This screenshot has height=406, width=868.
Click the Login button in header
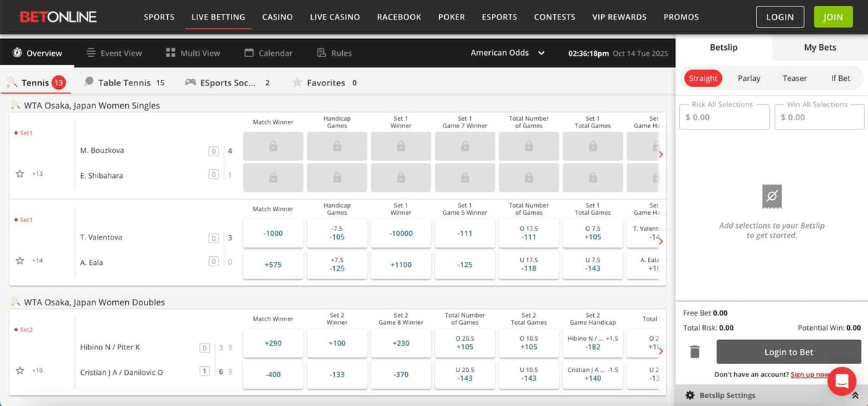point(780,17)
